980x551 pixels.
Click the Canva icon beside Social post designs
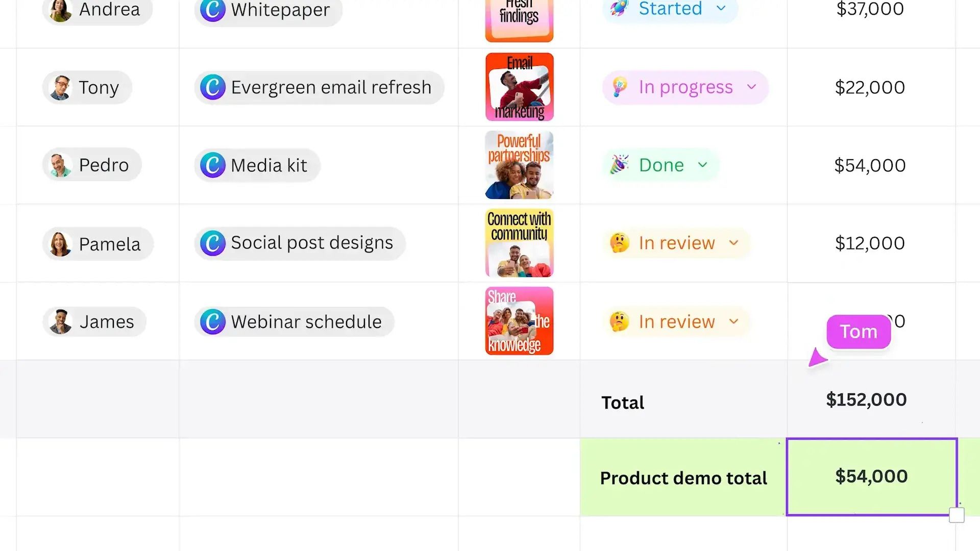[213, 243]
